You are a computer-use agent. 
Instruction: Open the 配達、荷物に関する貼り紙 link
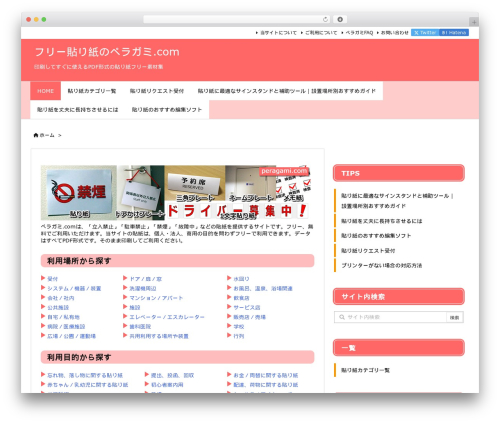[266, 385]
